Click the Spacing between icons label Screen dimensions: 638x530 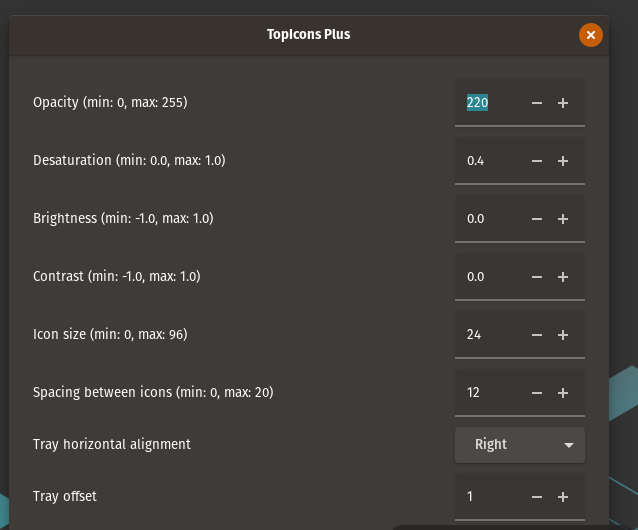[153, 393]
